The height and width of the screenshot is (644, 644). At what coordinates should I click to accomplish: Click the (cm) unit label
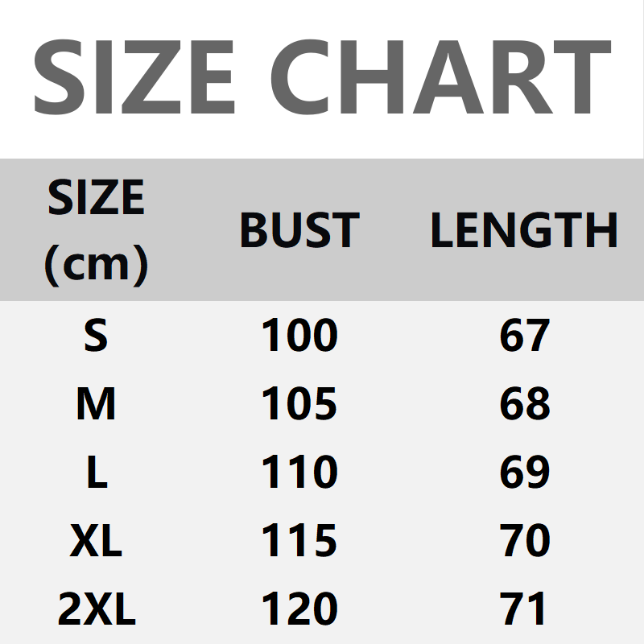tap(97, 262)
